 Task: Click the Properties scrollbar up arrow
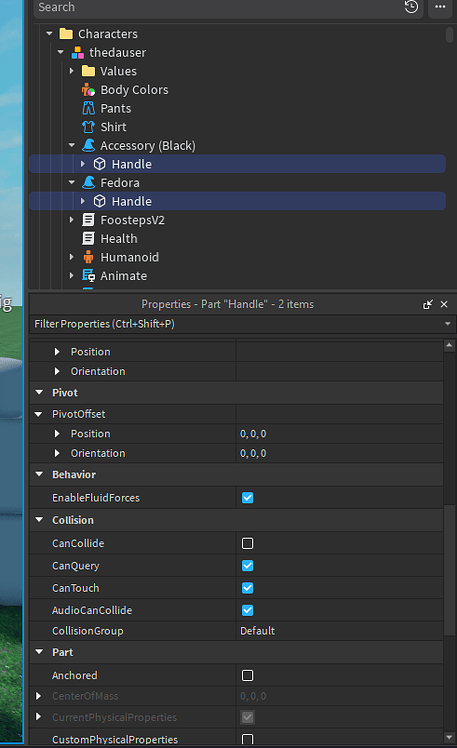click(449, 345)
